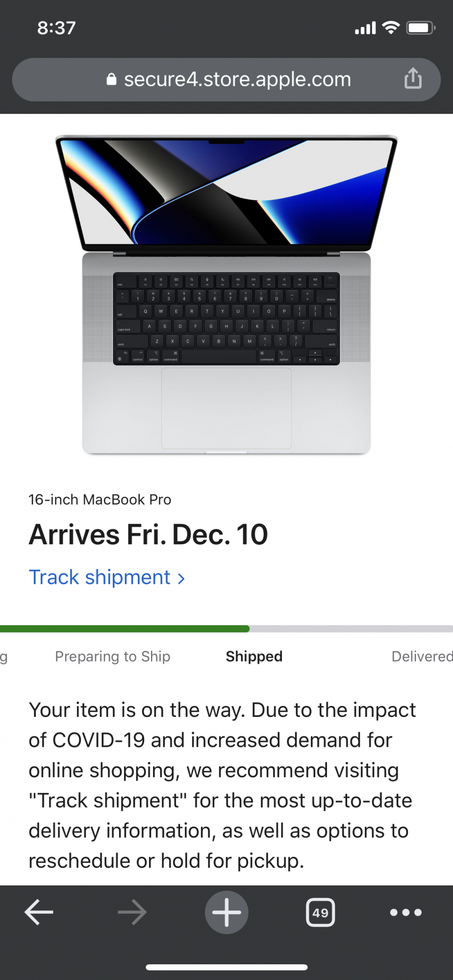Select the Delivered status step

422,656
